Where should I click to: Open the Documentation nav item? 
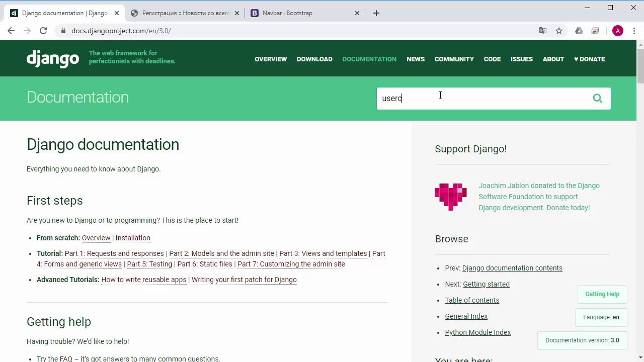pyautogui.click(x=369, y=59)
